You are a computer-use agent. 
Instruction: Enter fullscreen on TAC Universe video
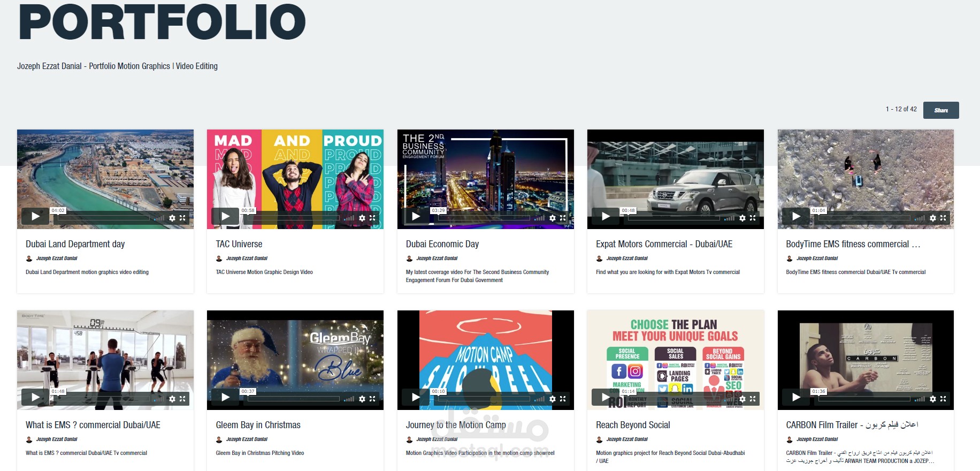(372, 218)
